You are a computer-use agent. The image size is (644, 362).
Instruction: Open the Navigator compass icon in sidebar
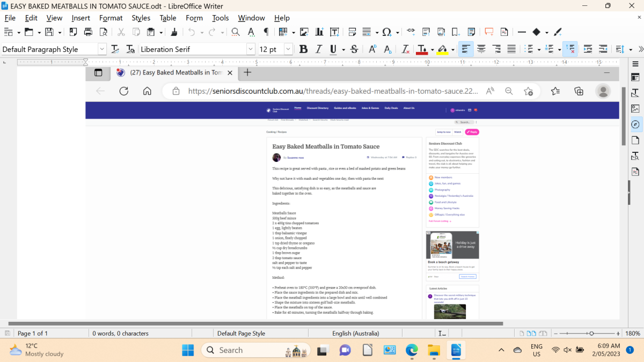(x=635, y=124)
